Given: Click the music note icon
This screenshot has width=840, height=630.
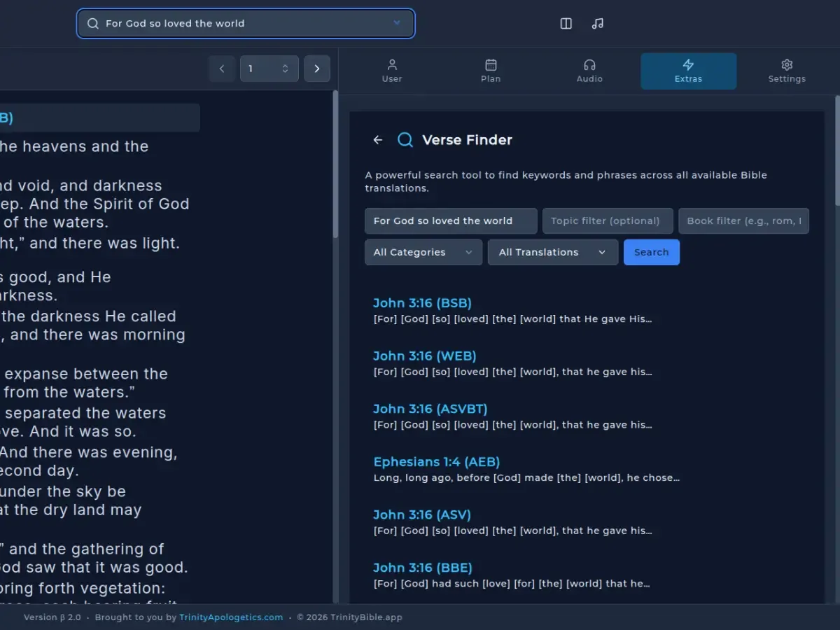Looking at the screenshot, I should point(597,24).
